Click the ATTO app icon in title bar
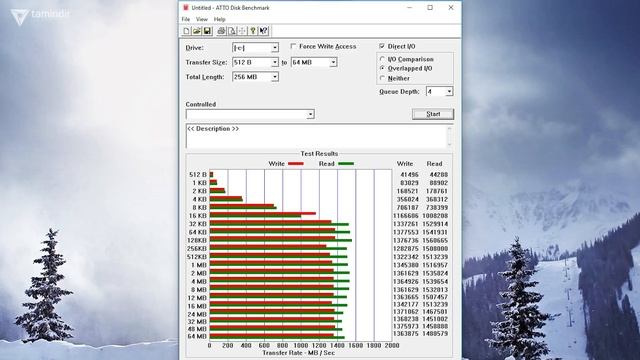This screenshot has width=640, height=360. pos(186,7)
